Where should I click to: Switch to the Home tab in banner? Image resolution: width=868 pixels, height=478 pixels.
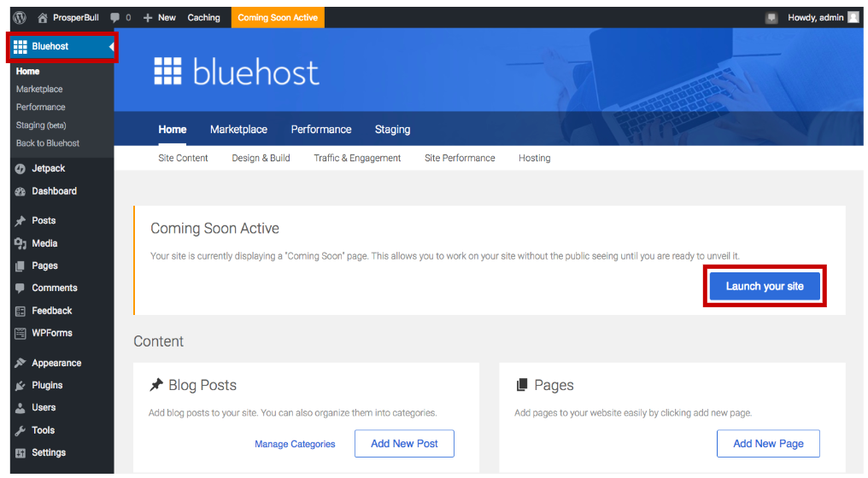point(173,129)
